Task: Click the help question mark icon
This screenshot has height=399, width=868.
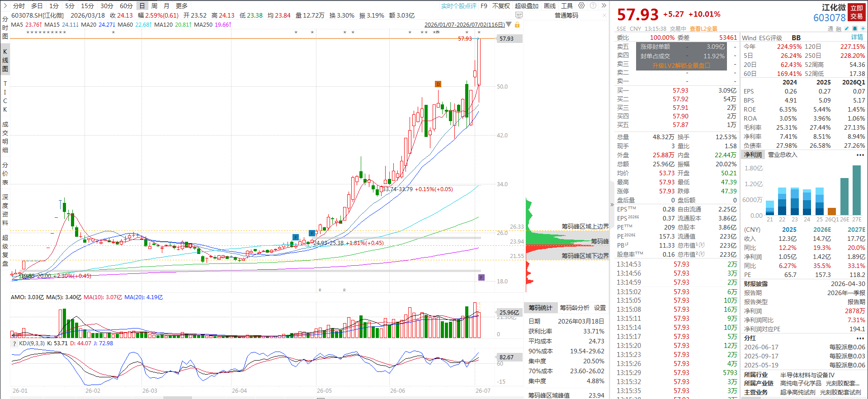Action: pos(593,5)
